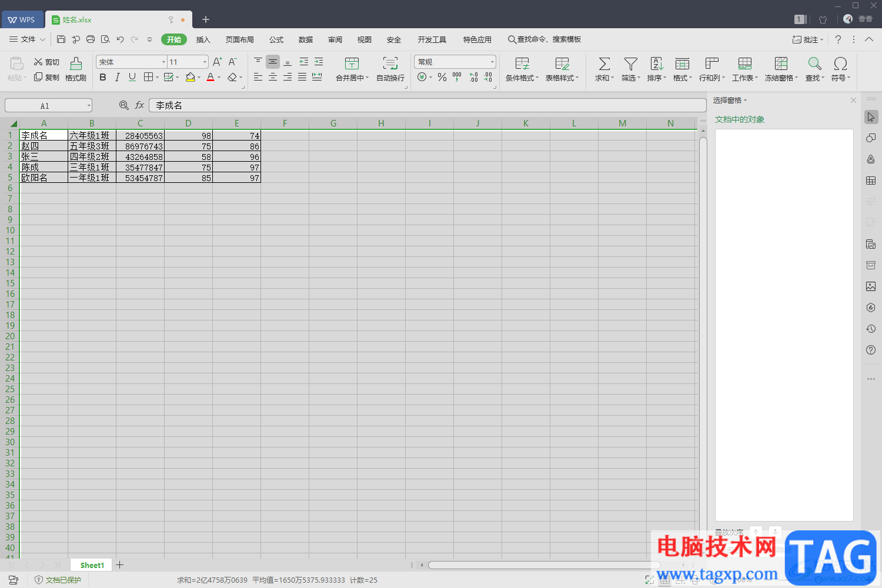
Task: Decrease font size with A- icon
Action: 233,62
